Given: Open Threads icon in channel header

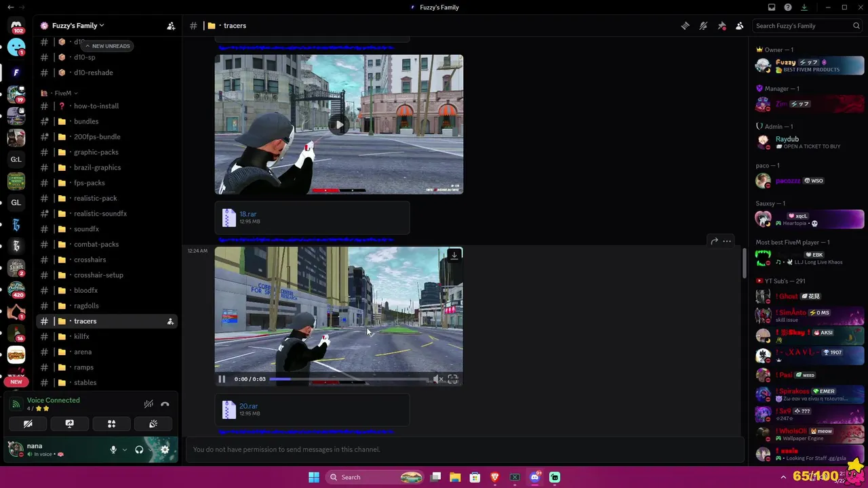Looking at the screenshot, I should coord(685,26).
